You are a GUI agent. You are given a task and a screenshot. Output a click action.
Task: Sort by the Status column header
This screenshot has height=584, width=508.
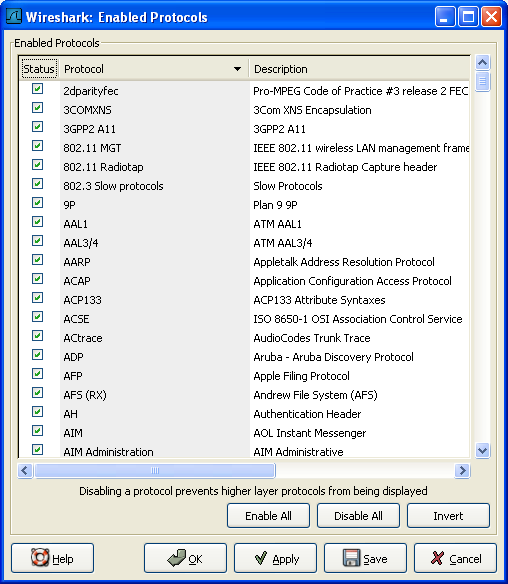coord(39,69)
